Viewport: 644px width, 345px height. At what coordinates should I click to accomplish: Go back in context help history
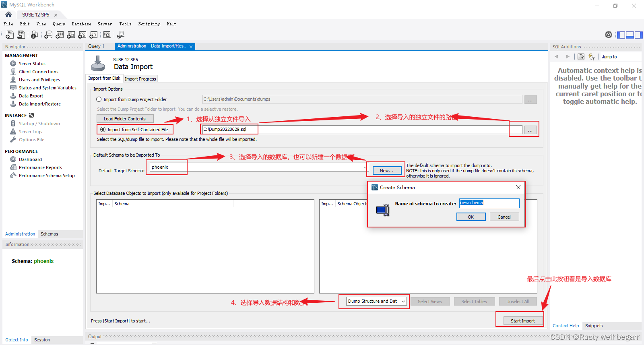(557, 57)
